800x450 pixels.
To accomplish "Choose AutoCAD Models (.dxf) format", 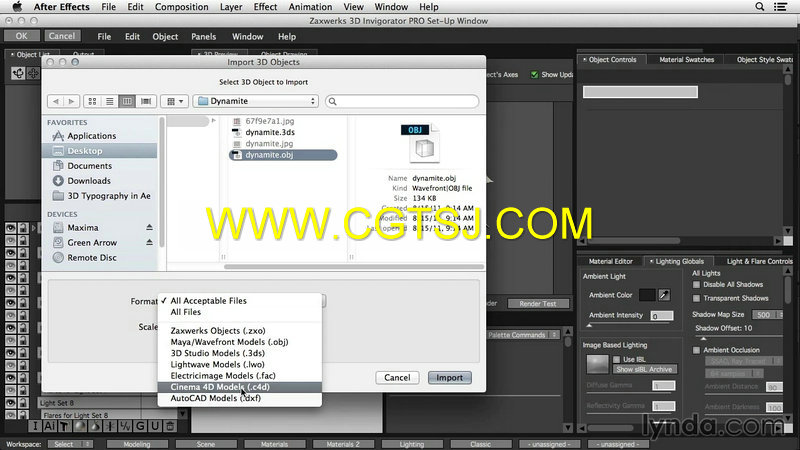I will [x=240, y=398].
